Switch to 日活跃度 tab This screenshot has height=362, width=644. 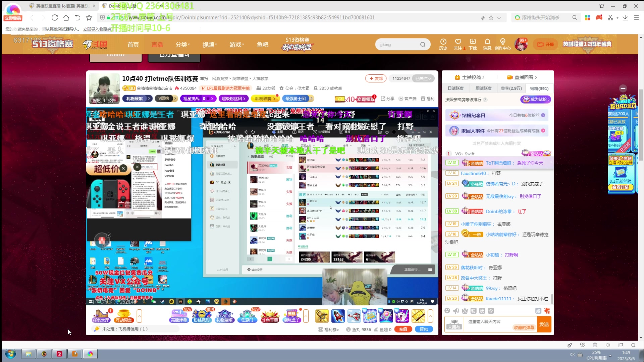pyautogui.click(x=455, y=88)
